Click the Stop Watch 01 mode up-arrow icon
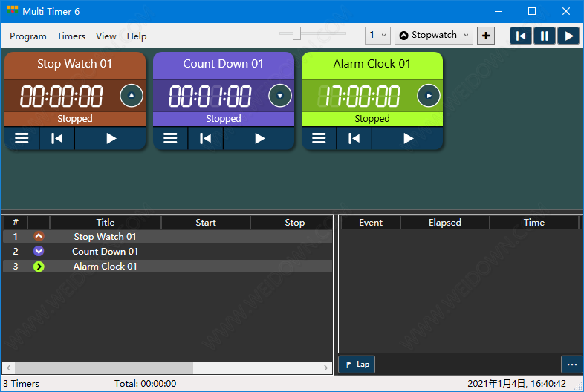This screenshot has width=584, height=392. 131,95
